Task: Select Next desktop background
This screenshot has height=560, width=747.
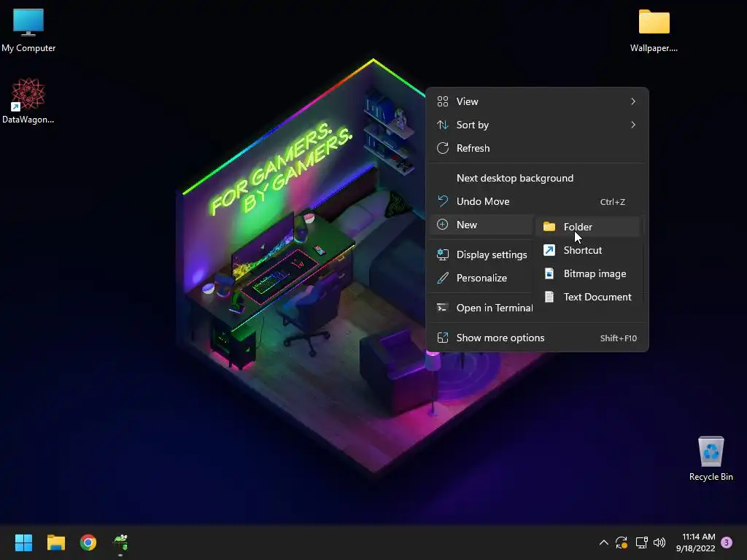Action: click(537, 178)
